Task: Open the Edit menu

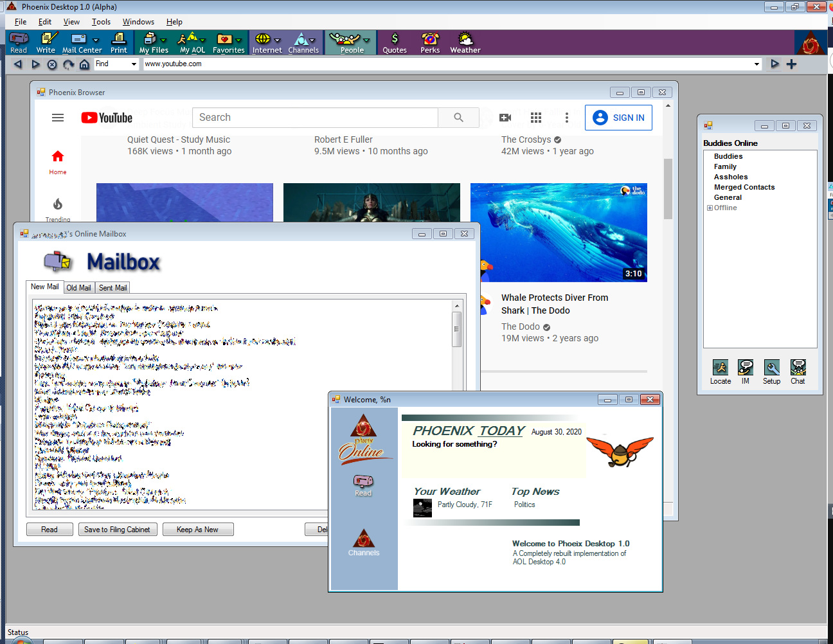Action: tap(45, 22)
